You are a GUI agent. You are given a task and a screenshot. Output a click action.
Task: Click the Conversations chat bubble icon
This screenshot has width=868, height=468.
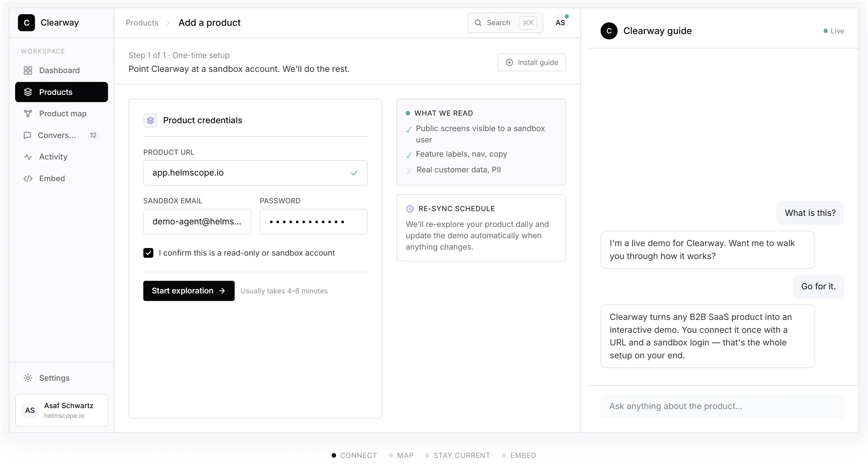pyautogui.click(x=27, y=135)
